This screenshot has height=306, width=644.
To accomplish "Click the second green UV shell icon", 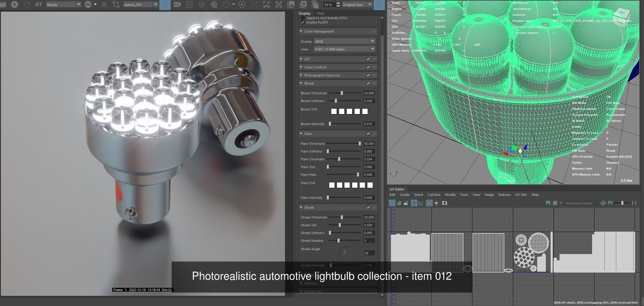I will (x=399, y=203).
